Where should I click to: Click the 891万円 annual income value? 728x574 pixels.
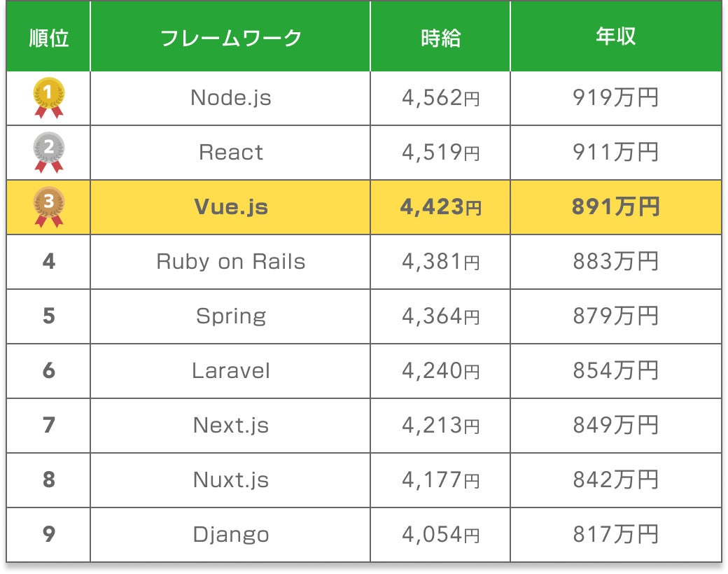point(616,207)
